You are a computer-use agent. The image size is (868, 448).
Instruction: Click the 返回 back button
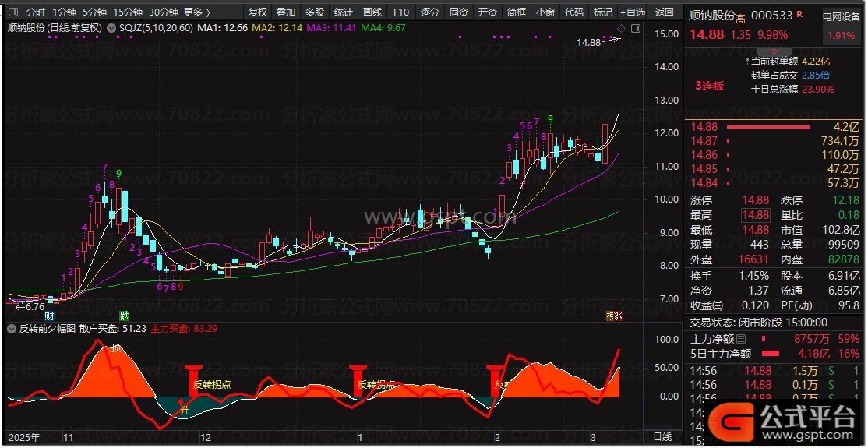664,12
